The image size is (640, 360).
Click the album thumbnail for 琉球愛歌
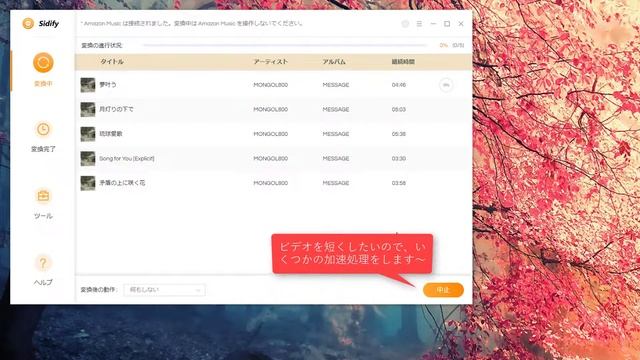tap(88, 134)
